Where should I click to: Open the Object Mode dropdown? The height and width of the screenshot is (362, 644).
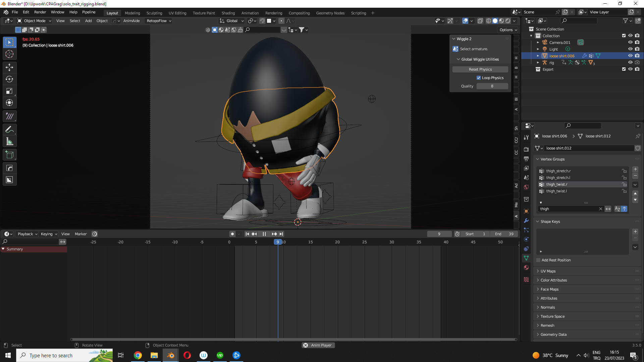(34, 21)
